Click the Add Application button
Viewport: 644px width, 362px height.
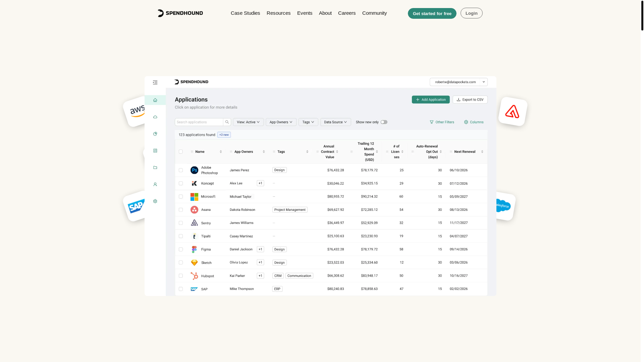point(431,100)
